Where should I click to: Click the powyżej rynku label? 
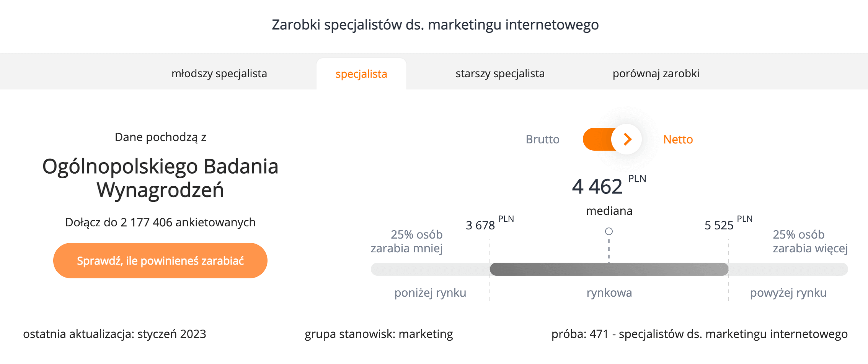click(x=788, y=293)
